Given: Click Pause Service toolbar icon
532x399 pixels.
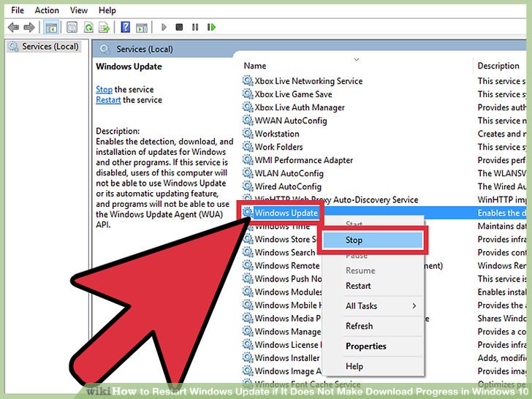Looking at the screenshot, I should point(195,27).
